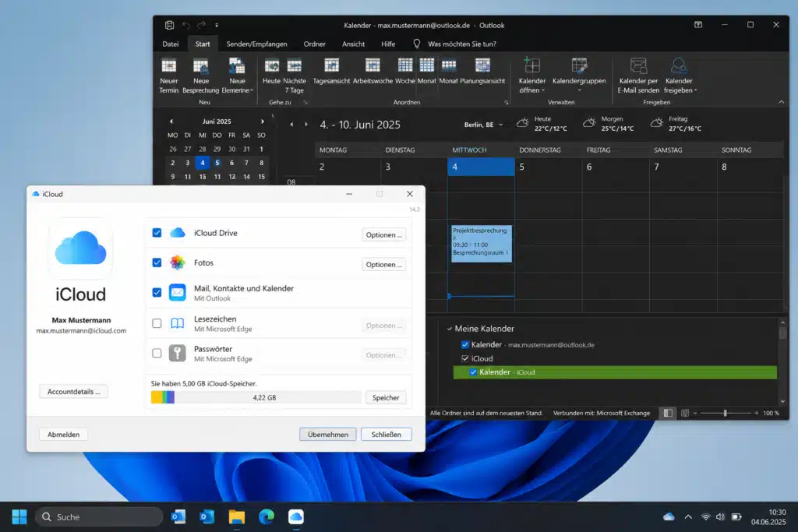Show Nächste 7 Tage in Outlook
The image size is (798, 532).
(294, 76)
